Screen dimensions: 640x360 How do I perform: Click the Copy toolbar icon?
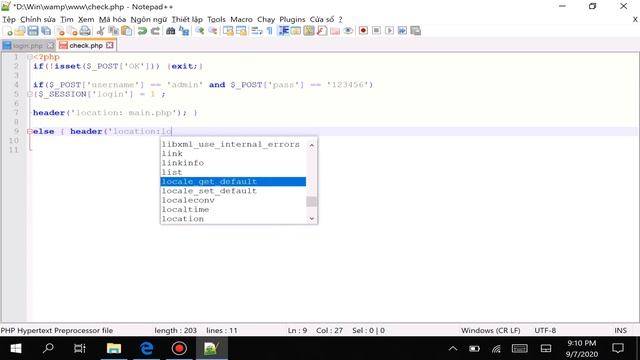click(113, 31)
